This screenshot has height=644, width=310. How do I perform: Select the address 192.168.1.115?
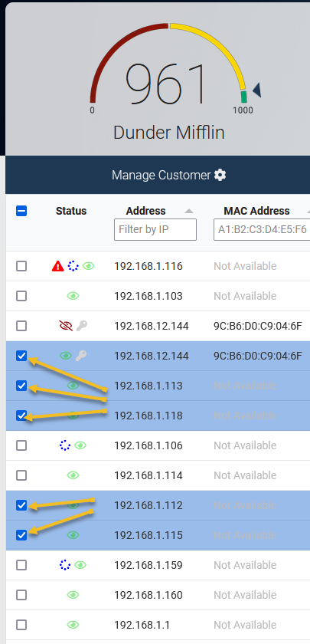tap(148, 535)
